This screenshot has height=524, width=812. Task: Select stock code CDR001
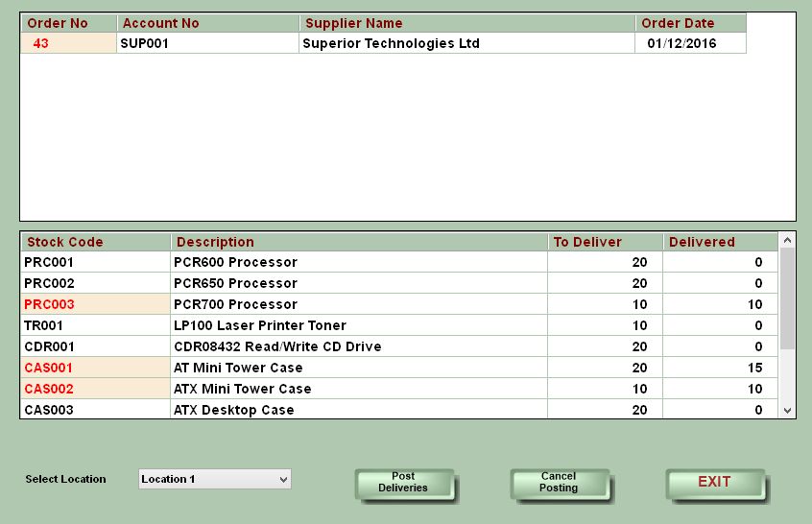[95, 346]
